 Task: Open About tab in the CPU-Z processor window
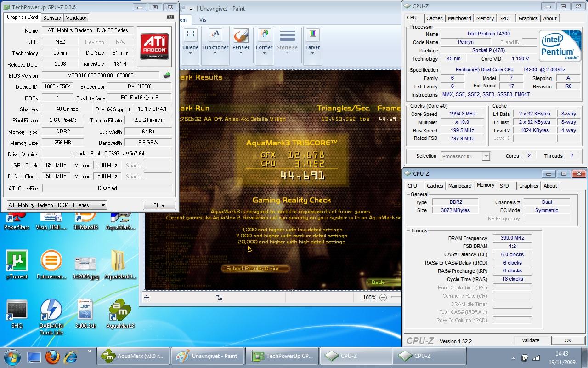pyautogui.click(x=550, y=18)
